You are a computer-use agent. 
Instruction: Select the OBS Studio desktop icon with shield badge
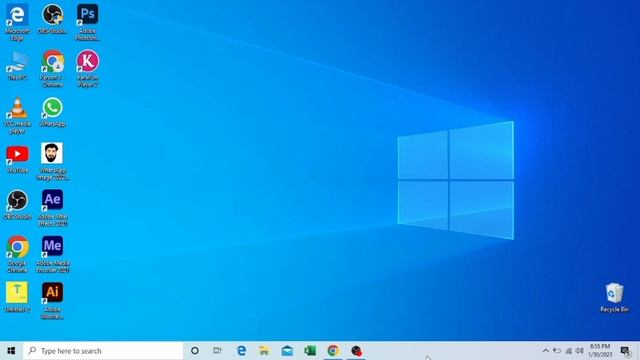tap(52, 19)
